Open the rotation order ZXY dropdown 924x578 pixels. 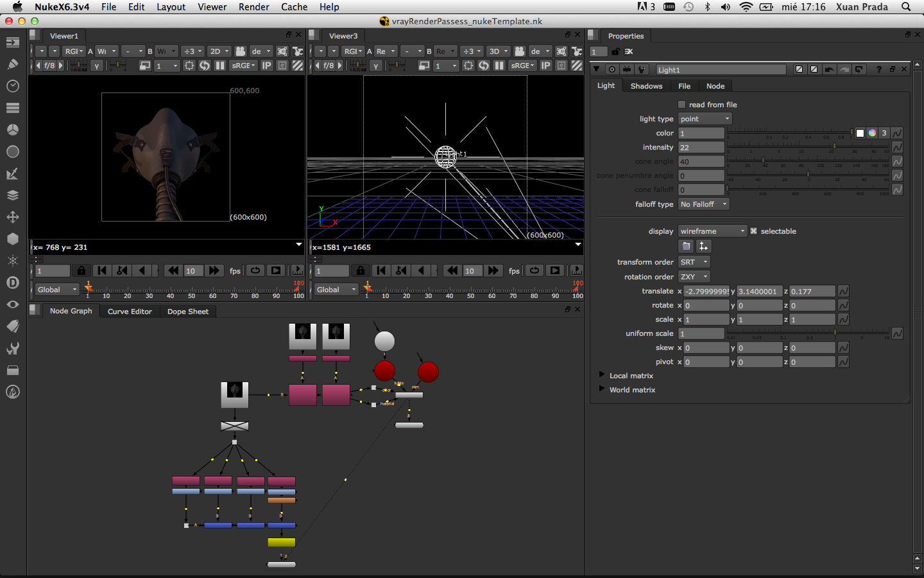694,277
